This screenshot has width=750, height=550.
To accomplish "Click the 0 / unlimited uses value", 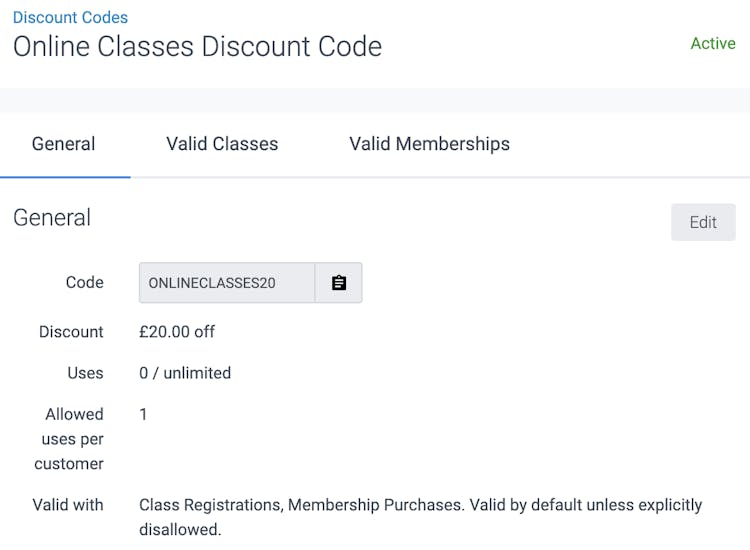I will [x=185, y=373].
